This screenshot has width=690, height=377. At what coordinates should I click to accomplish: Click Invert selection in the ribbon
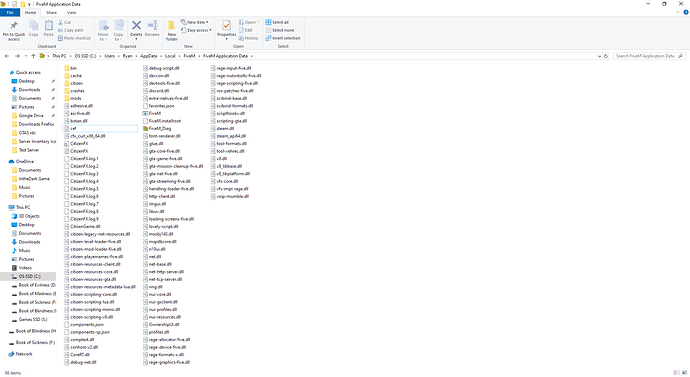click(283, 38)
